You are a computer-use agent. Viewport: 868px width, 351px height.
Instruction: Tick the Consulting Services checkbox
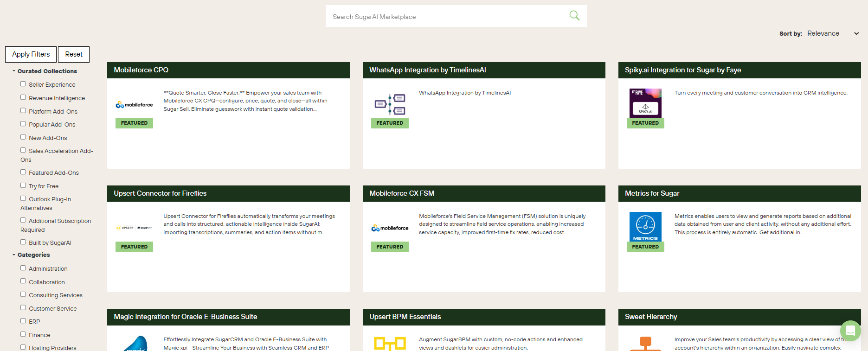click(x=23, y=294)
